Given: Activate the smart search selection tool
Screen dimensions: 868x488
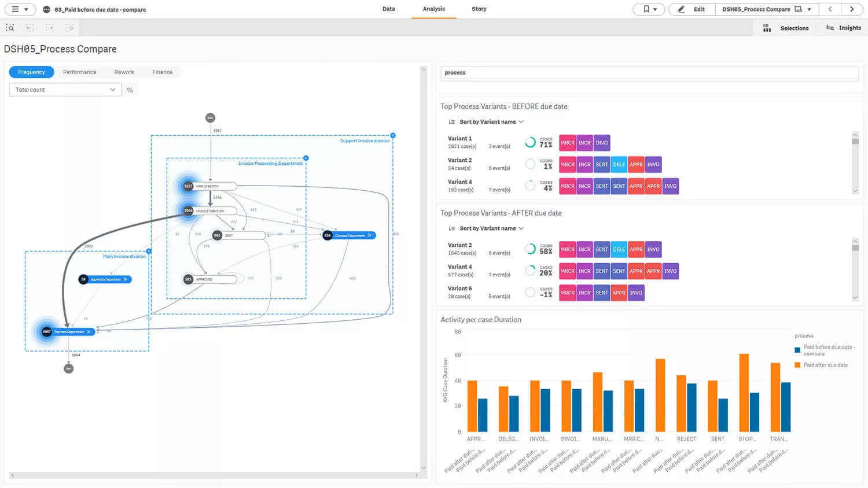Looking at the screenshot, I should pyautogui.click(x=10, y=28).
